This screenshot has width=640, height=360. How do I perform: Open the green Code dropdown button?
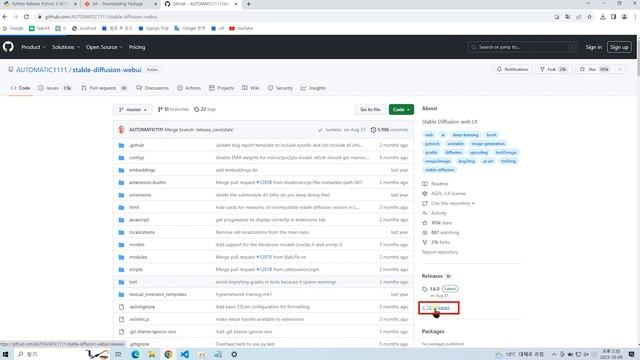pos(401,109)
